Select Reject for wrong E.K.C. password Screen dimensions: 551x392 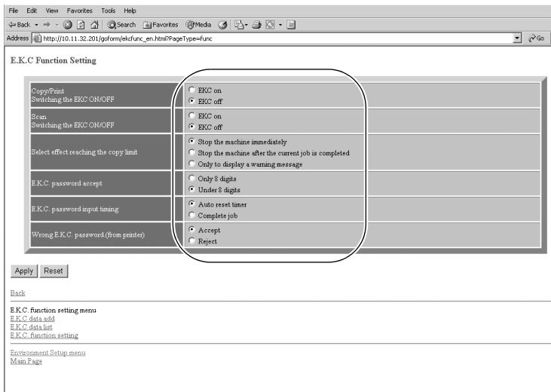[x=191, y=240]
